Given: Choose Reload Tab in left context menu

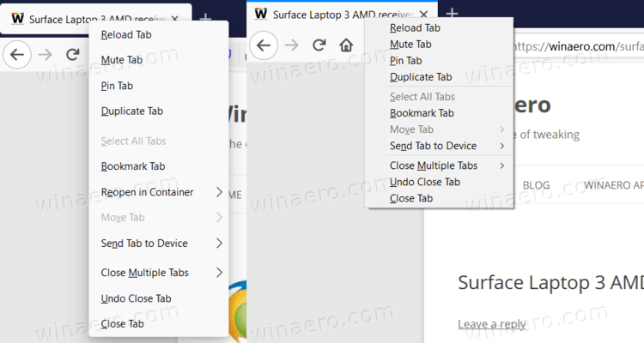Looking at the screenshot, I should [159, 34].
